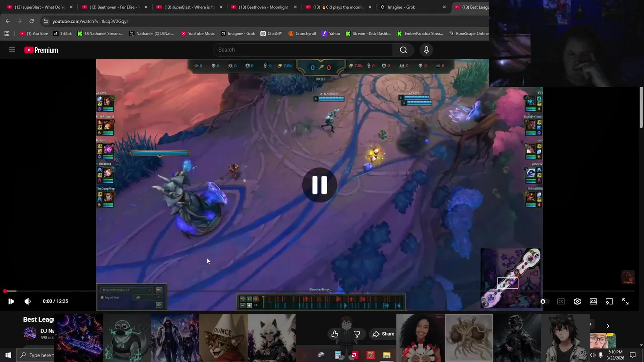
Task: Like the video with thumbs up
Action: (x=335, y=334)
